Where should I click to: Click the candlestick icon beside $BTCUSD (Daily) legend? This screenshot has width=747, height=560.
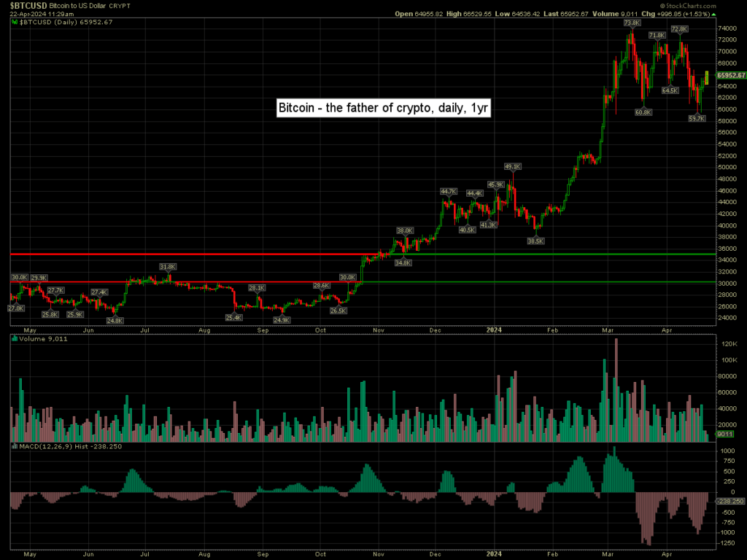pos(14,23)
